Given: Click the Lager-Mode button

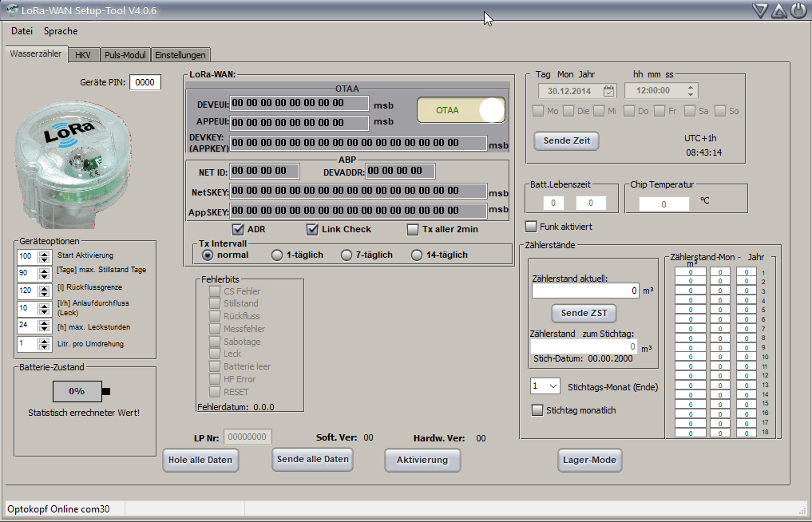Looking at the screenshot, I should pyautogui.click(x=589, y=461).
